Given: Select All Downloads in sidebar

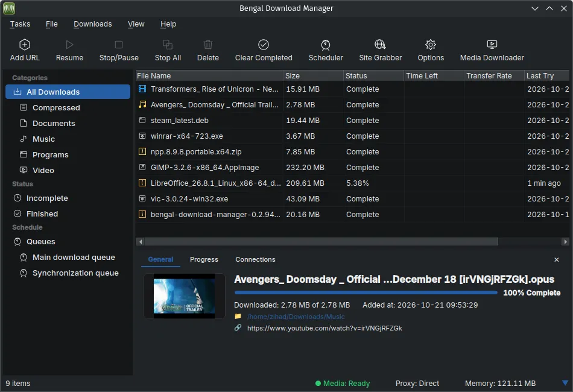Looking at the screenshot, I should 68,92.
